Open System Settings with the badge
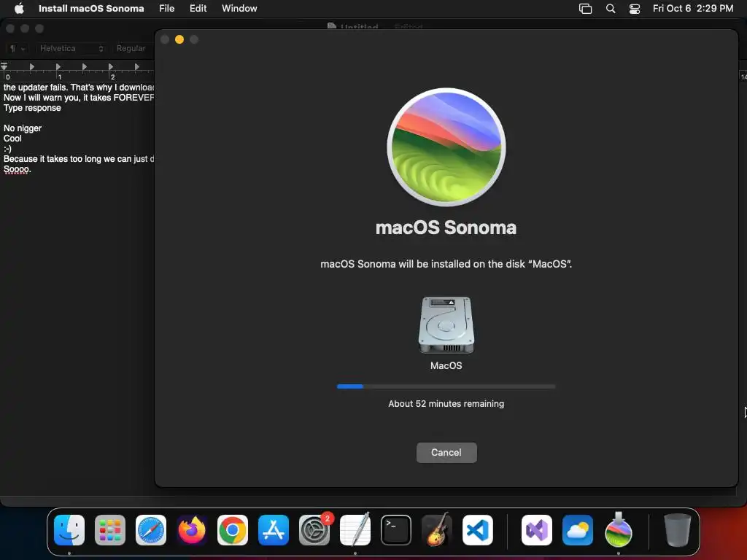Image resolution: width=747 pixels, height=560 pixels. [314, 530]
